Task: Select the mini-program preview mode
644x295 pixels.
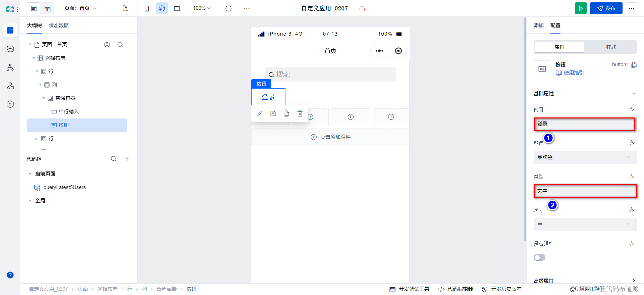Action: [x=162, y=8]
